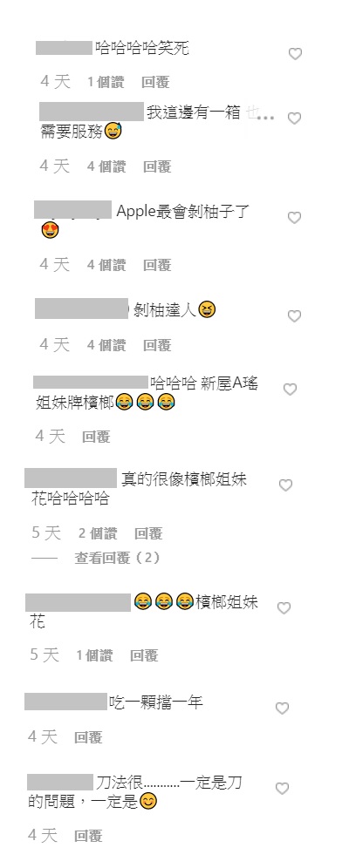
Task: Open username beside 剝柚達人 comment
Action: pyautogui.click(x=81, y=309)
